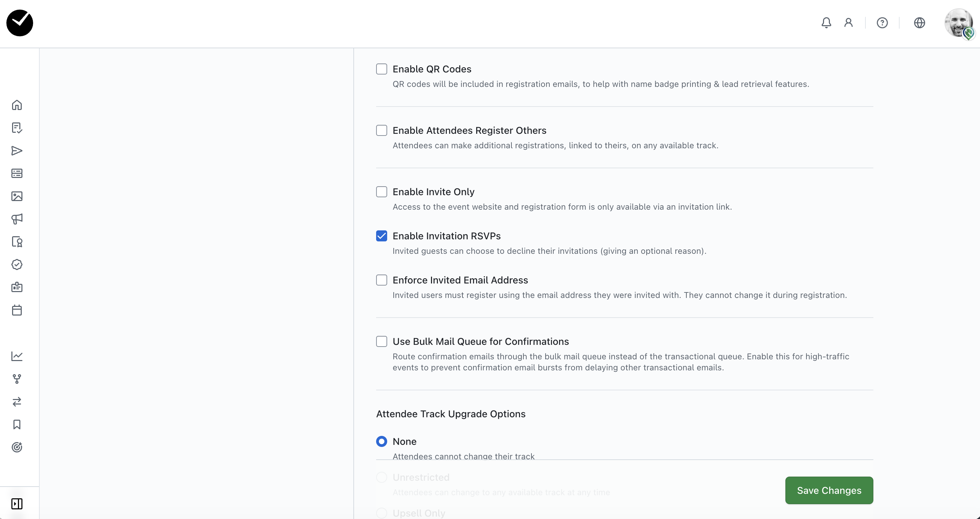The width and height of the screenshot is (980, 519).
Task: Click the Save Changes button
Action: click(829, 490)
